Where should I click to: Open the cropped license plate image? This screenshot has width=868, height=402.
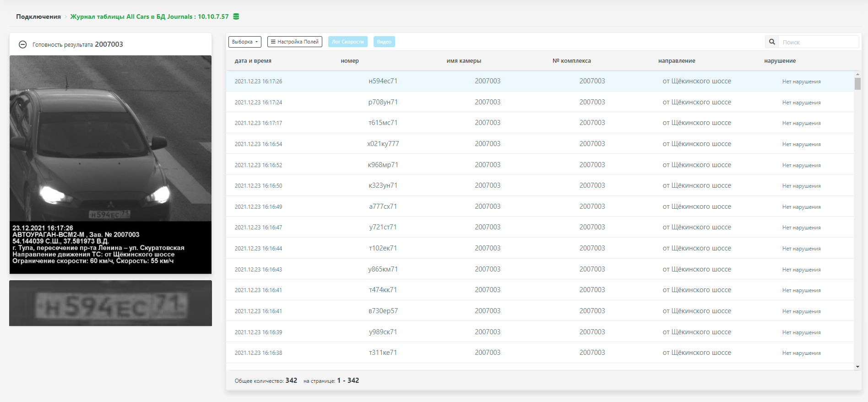click(110, 303)
